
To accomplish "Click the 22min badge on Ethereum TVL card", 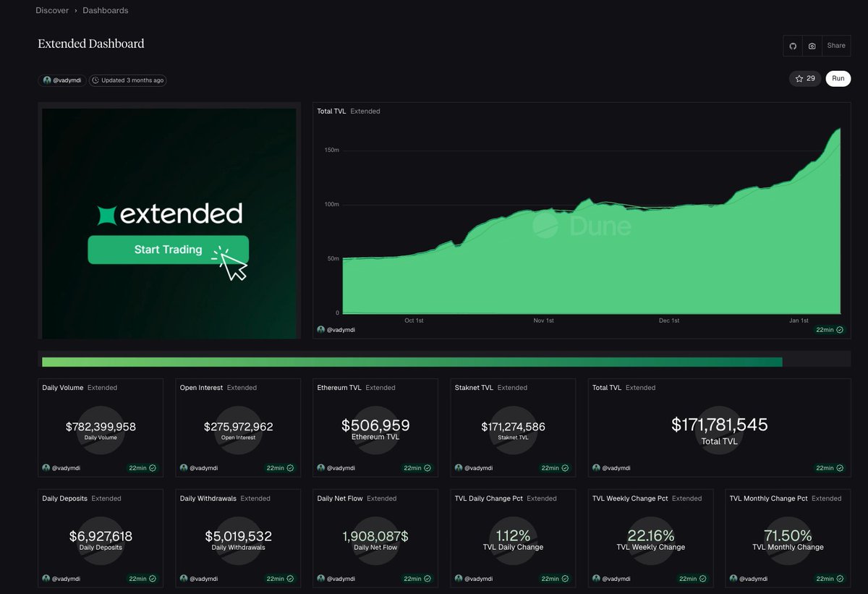I will pos(417,468).
